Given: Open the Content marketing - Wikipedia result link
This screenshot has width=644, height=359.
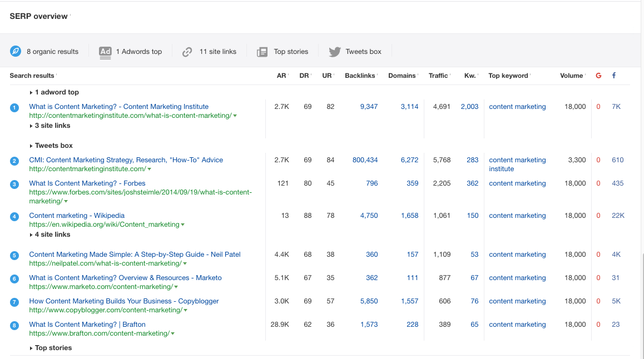Looking at the screenshot, I should tap(76, 216).
